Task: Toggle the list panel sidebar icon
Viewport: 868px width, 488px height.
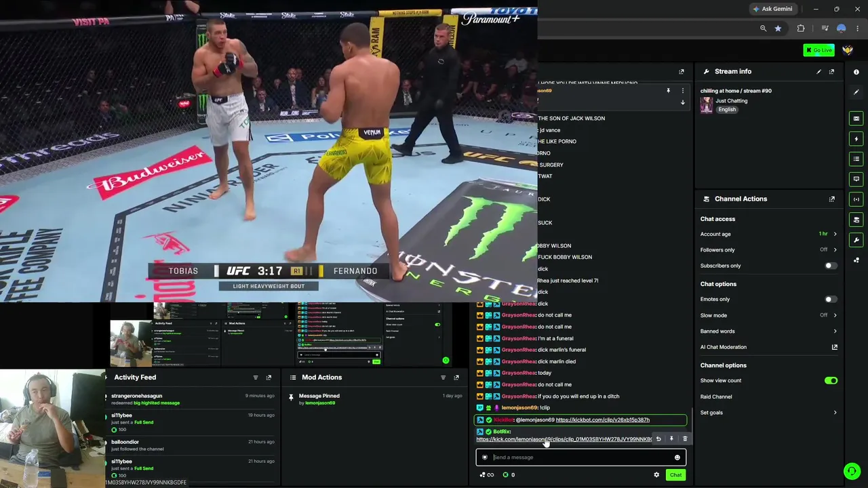Action: (856, 159)
